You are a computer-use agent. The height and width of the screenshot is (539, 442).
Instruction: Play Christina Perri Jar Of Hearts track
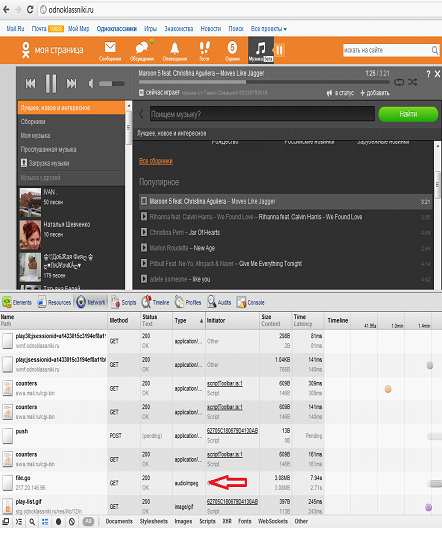pyautogui.click(x=144, y=232)
